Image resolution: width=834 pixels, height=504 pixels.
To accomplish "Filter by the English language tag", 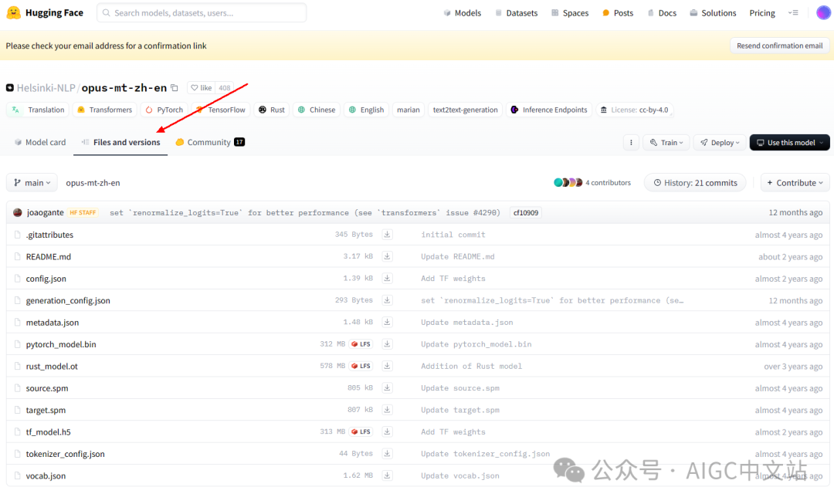I will tap(366, 110).
